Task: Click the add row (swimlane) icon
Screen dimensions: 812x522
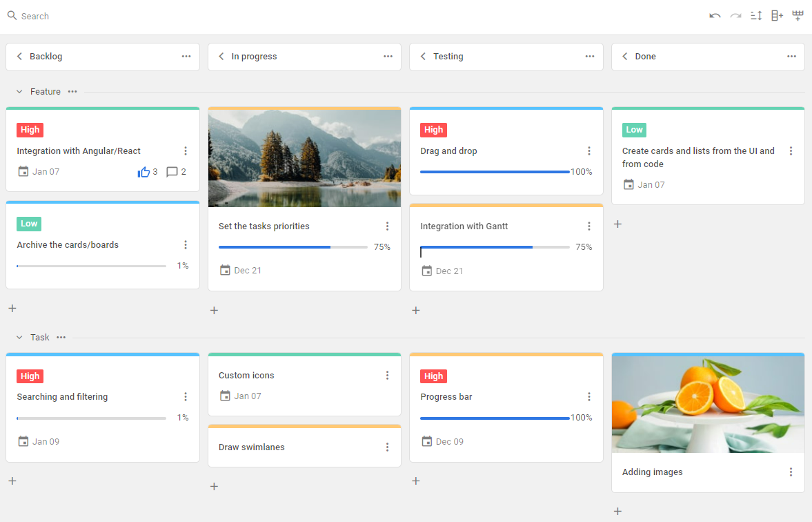Action: 798,16
